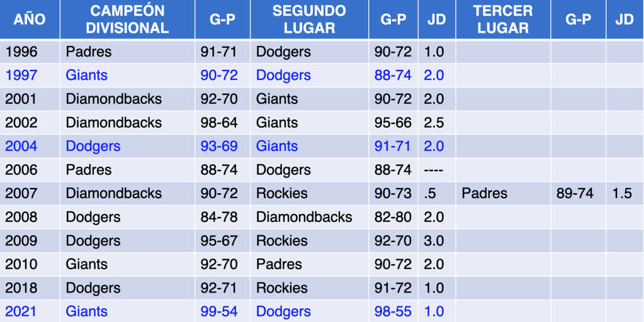This screenshot has width=644, height=322.
Task: Click the 1996 year cell
Action: point(21,52)
